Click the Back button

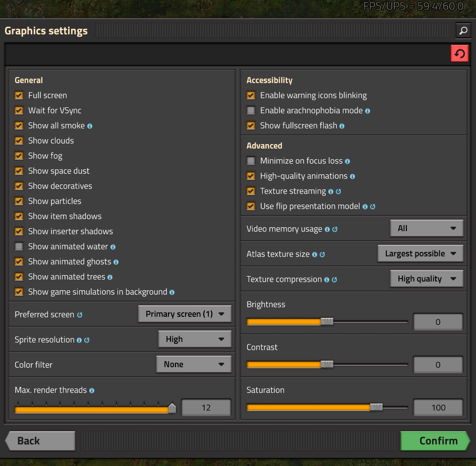click(40, 441)
